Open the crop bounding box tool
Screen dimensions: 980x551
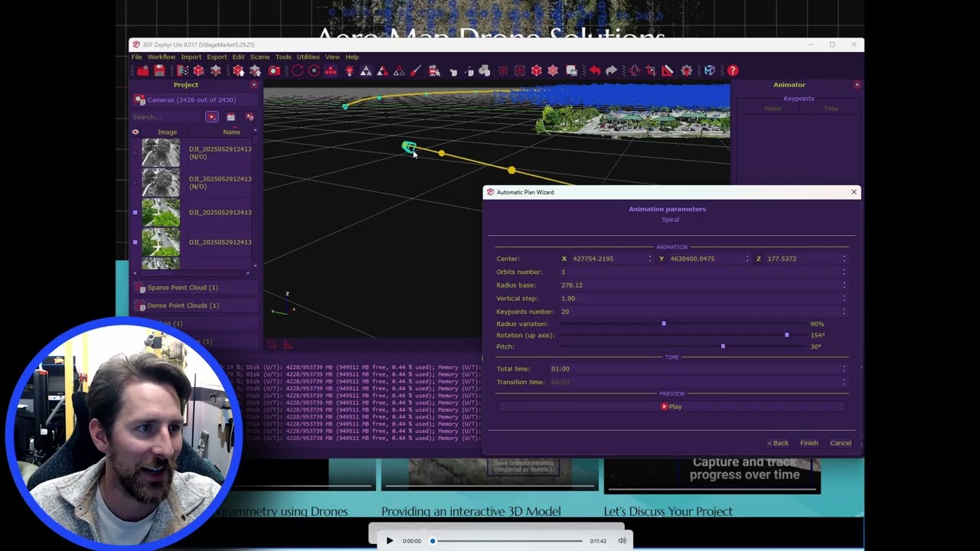tap(651, 70)
